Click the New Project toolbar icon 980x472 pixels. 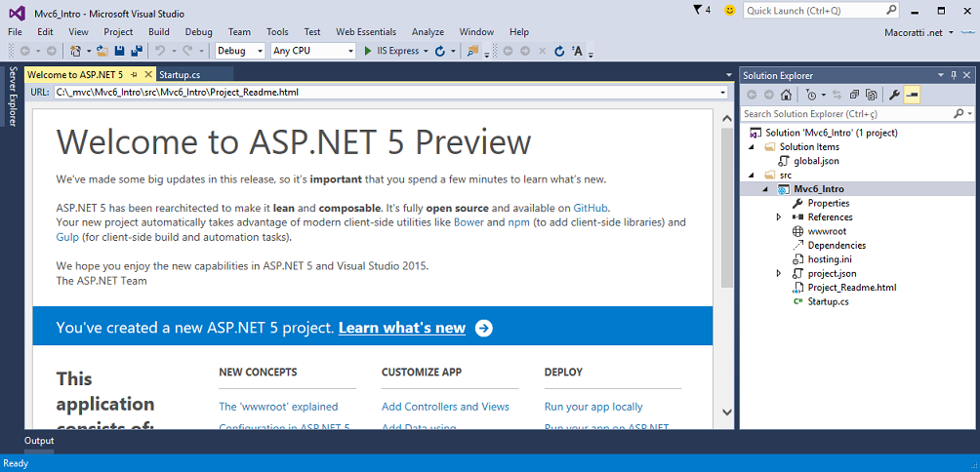(x=76, y=51)
